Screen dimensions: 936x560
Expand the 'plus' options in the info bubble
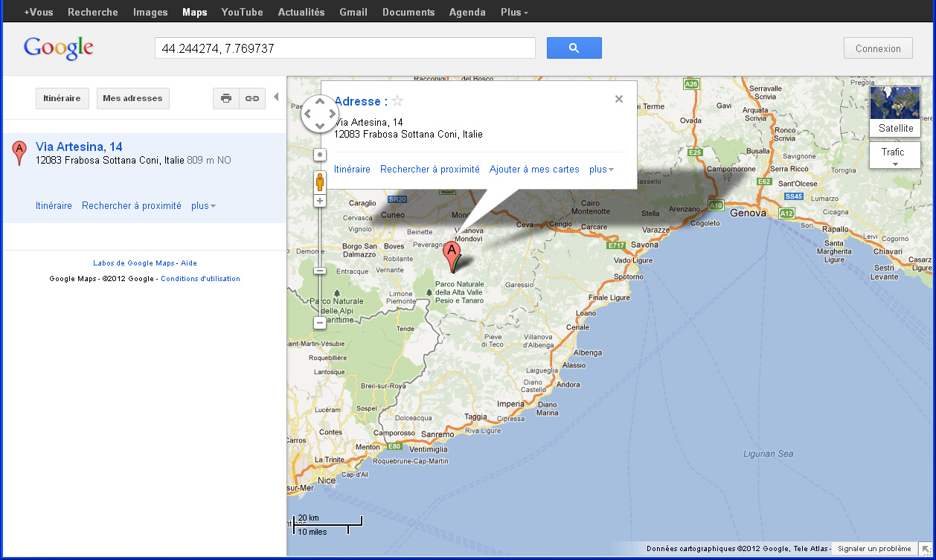(x=602, y=170)
